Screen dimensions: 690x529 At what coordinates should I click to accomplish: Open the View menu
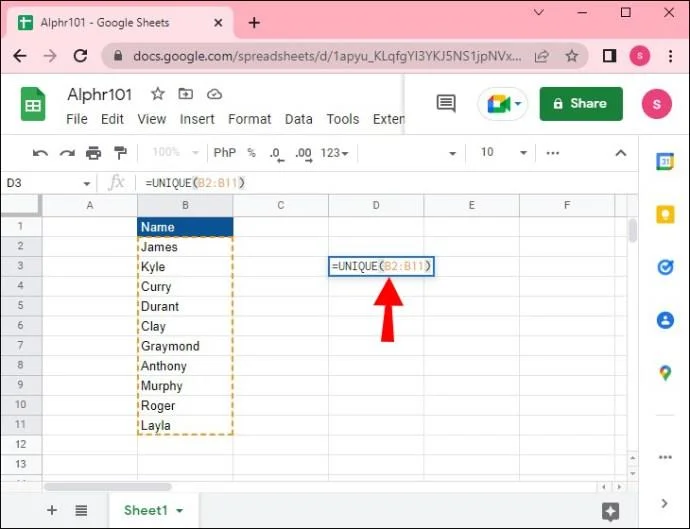click(x=152, y=119)
